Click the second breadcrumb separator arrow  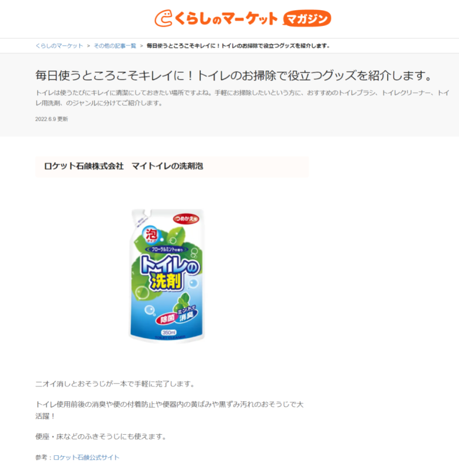point(141,46)
